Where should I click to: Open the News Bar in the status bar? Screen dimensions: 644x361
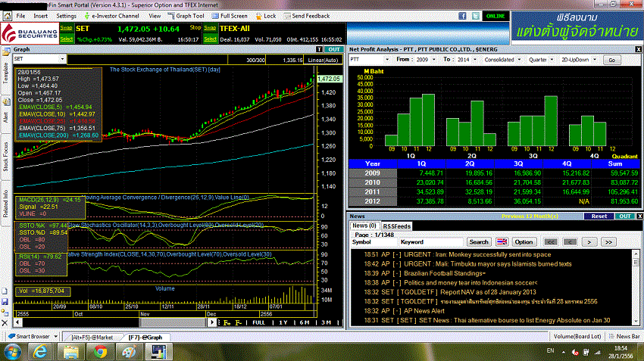[624, 336]
